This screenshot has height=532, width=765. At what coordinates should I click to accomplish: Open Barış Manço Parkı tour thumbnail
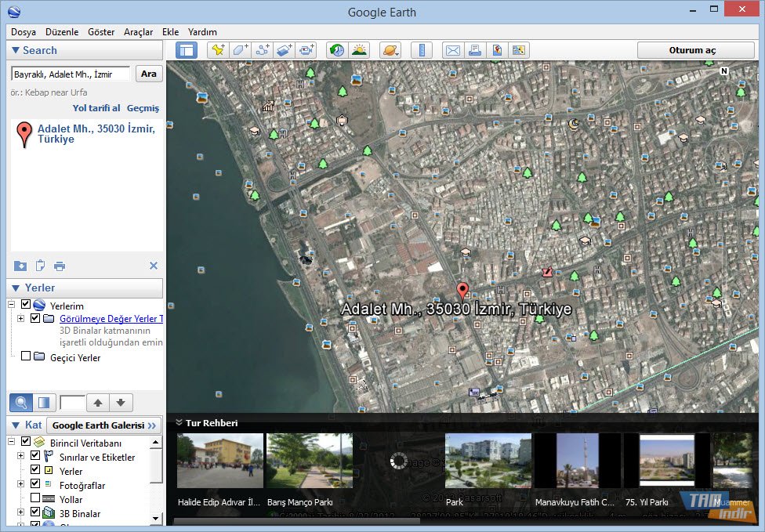tap(310, 461)
